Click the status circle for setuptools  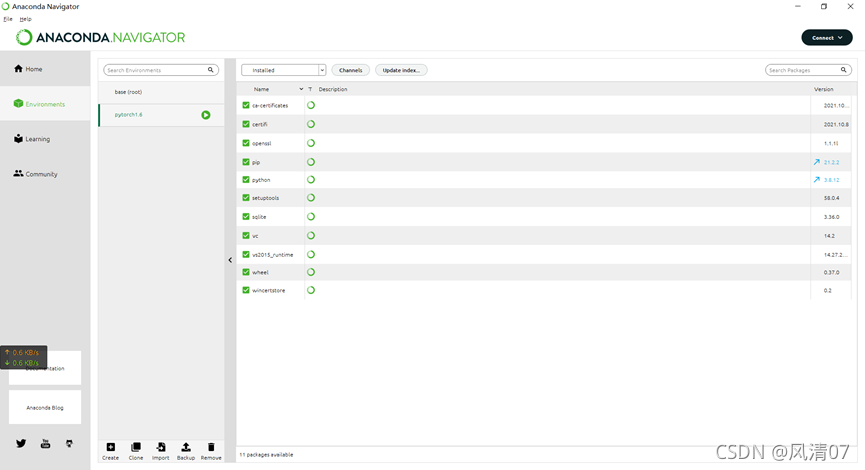(311, 197)
